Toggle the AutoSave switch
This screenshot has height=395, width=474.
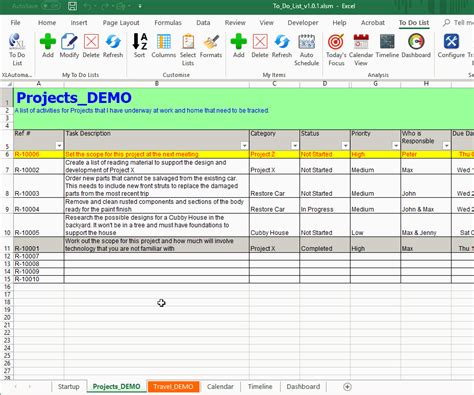(x=51, y=6)
